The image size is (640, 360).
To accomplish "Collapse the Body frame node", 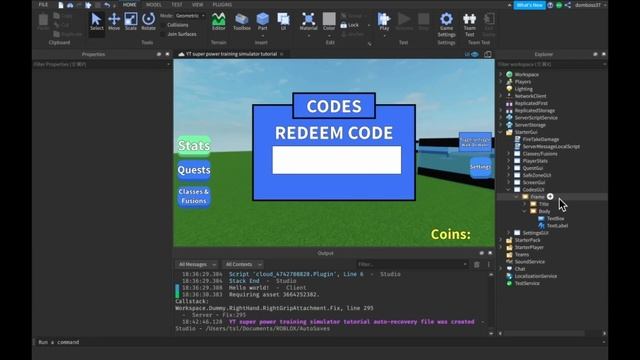I will pos(525,211).
